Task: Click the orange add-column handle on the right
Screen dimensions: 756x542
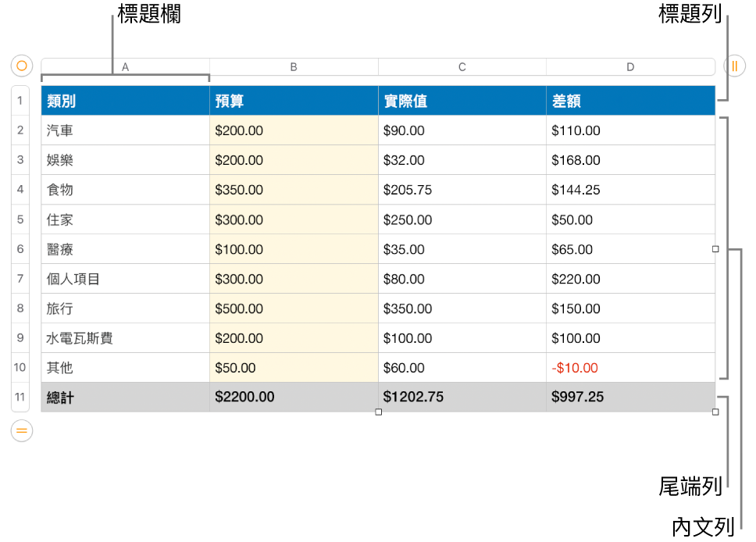Action: click(x=734, y=66)
